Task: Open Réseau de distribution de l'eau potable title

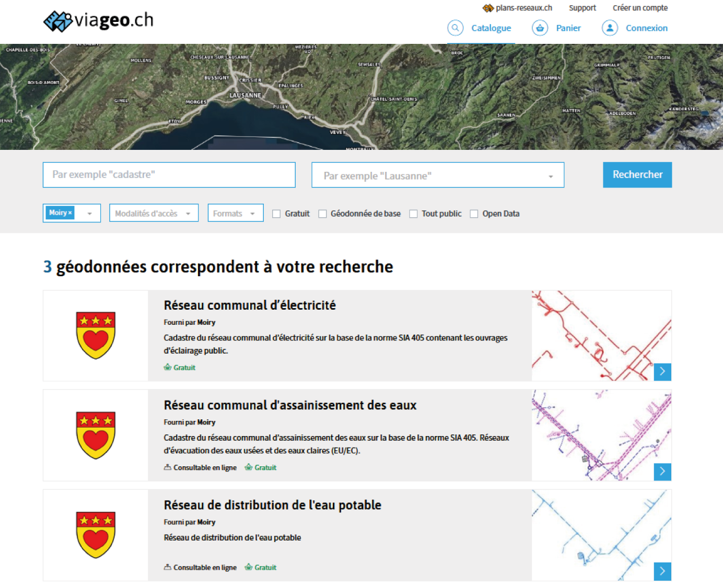Action: pos(272,504)
